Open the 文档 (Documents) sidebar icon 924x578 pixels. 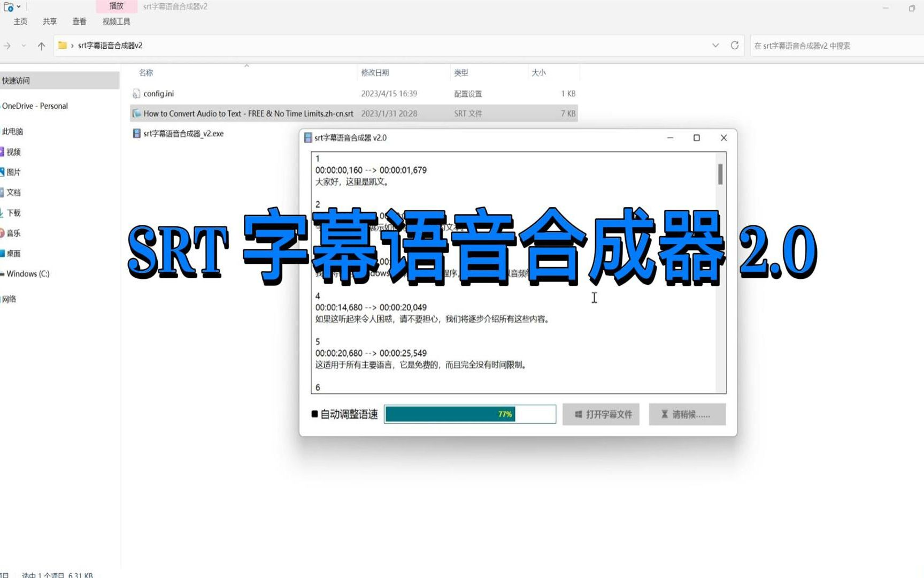(13, 193)
